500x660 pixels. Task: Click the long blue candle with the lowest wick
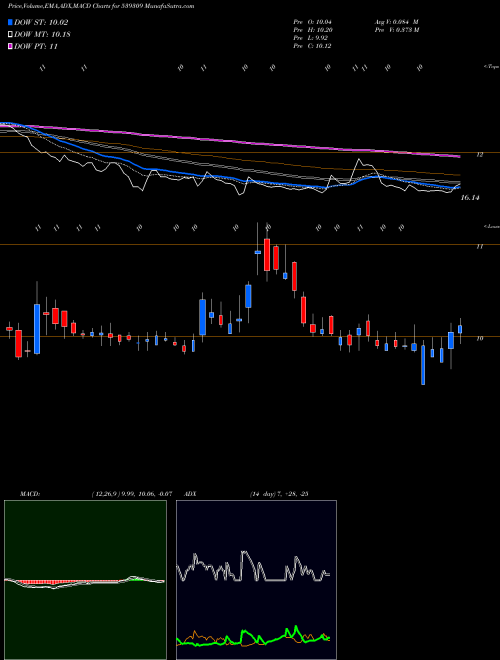pyautogui.click(x=423, y=365)
